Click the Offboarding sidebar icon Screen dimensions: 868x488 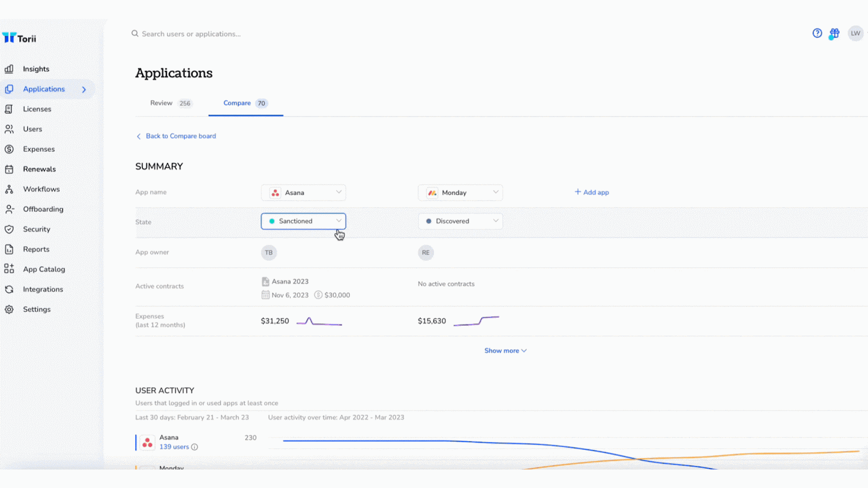tap(9, 209)
